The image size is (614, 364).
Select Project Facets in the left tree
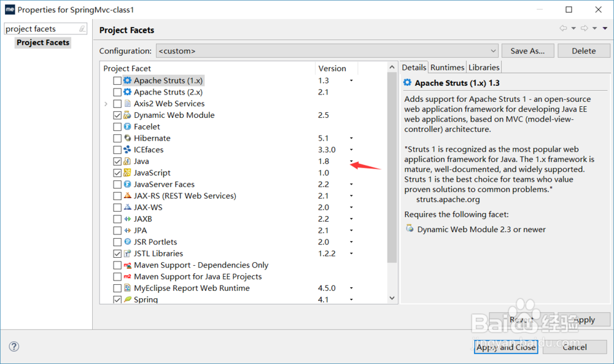point(43,42)
